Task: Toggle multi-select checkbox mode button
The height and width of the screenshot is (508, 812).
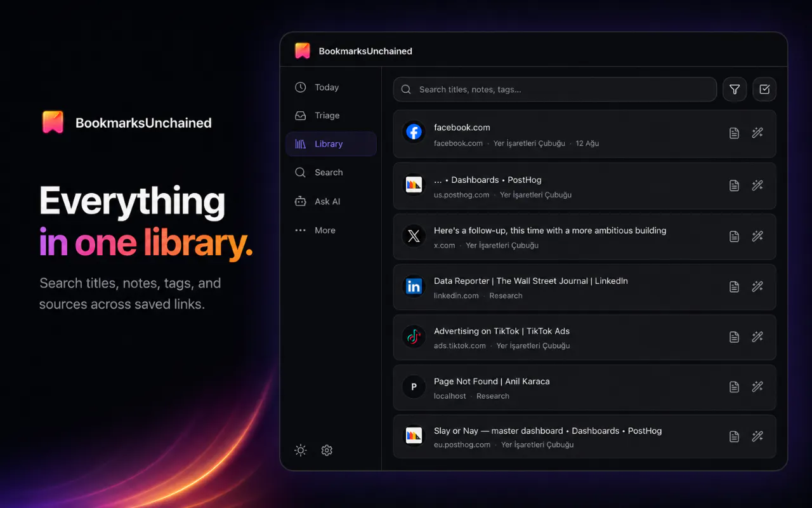Action: pyautogui.click(x=764, y=90)
